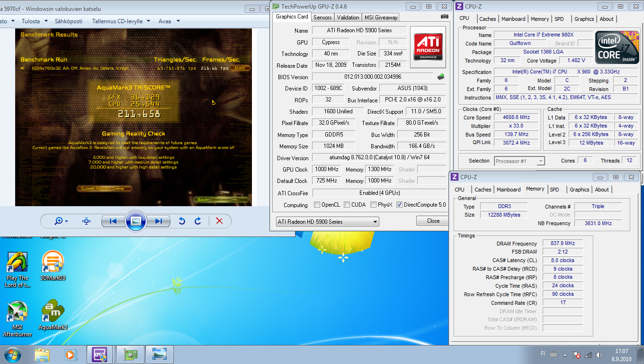Open the AquaMark3 desktop shortcut
This screenshot has height=364, width=644.
pyautogui.click(x=53, y=315)
